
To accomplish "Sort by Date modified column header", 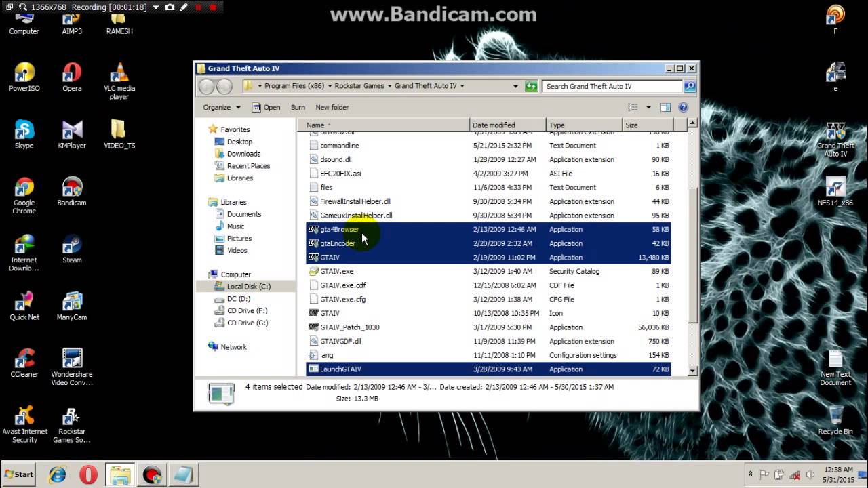I will point(508,125).
